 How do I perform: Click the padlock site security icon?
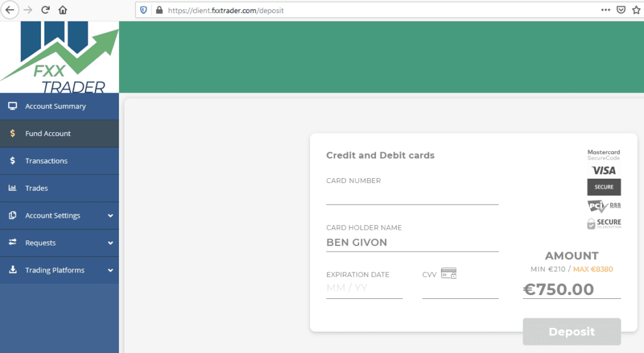pos(159,10)
